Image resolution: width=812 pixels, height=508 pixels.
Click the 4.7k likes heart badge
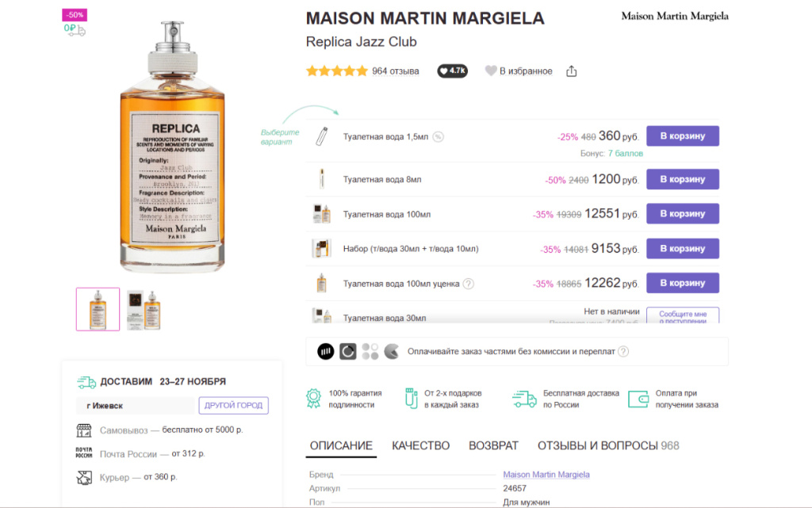tap(452, 71)
